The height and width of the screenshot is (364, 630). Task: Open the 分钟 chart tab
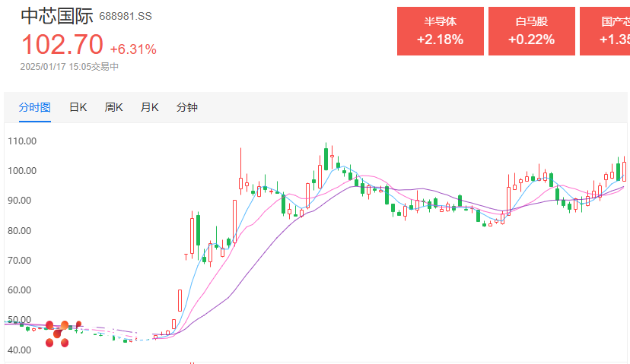[187, 107]
